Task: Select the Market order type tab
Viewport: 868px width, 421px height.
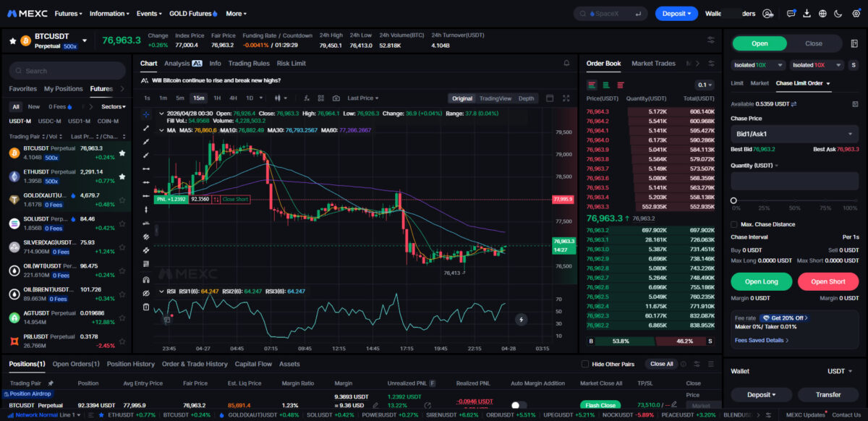Action: tap(759, 83)
